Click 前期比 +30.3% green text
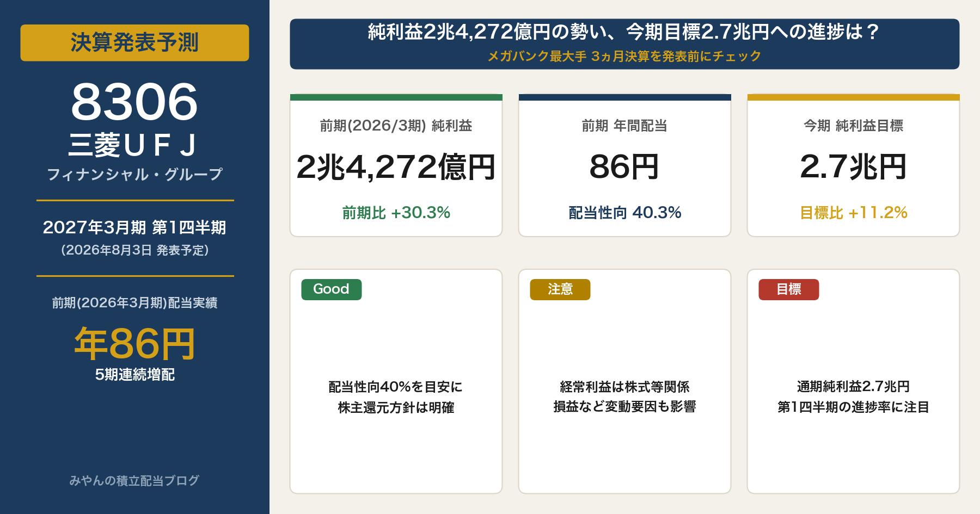This screenshot has width=980, height=514. pos(396,213)
